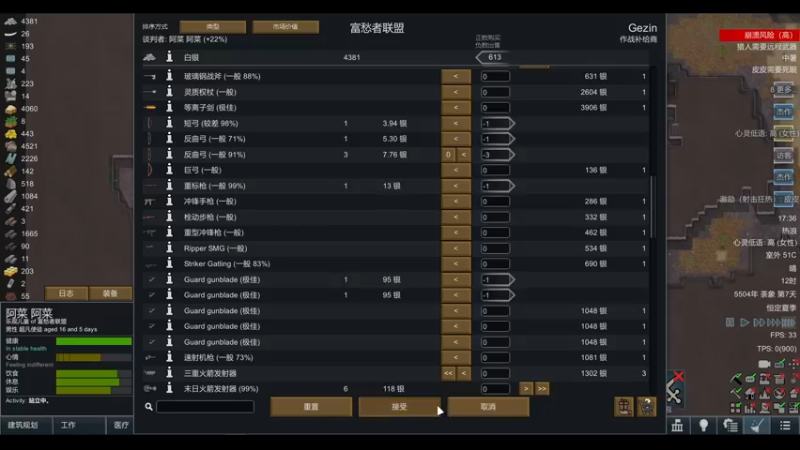Viewport: 800px width, 450px height.
Task: Toggle the hammer overlay setting
Action: pos(735,393)
